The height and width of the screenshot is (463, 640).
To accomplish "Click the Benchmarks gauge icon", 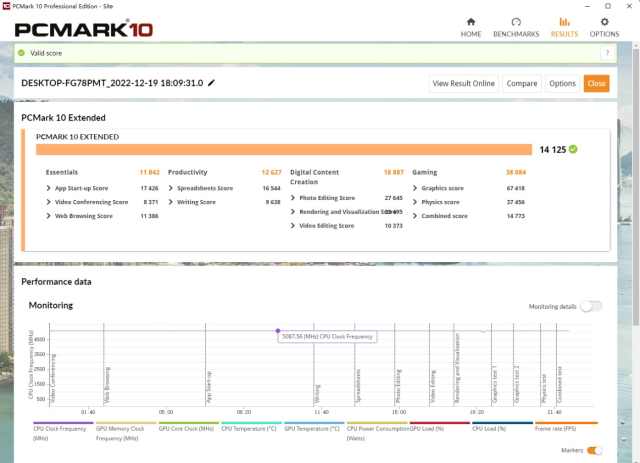I will [516, 22].
